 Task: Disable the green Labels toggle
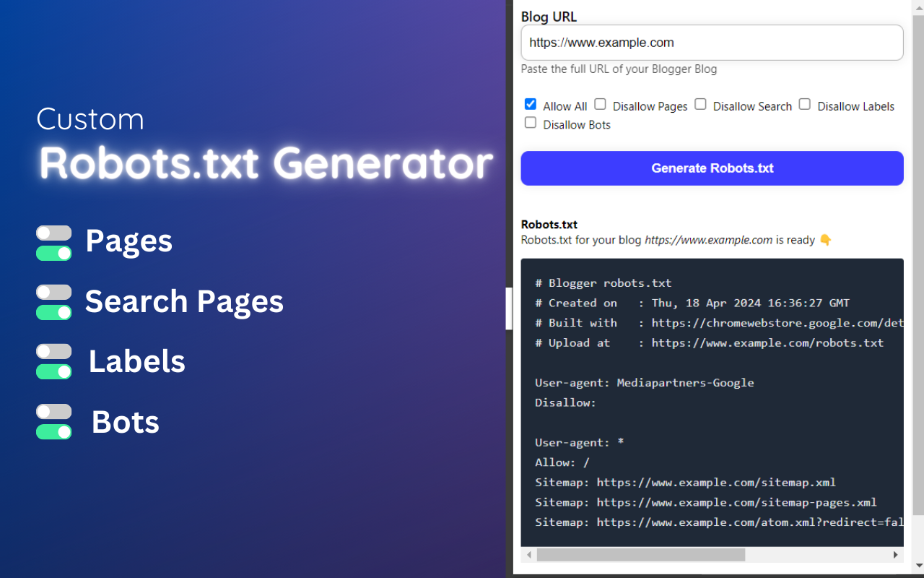(53, 374)
